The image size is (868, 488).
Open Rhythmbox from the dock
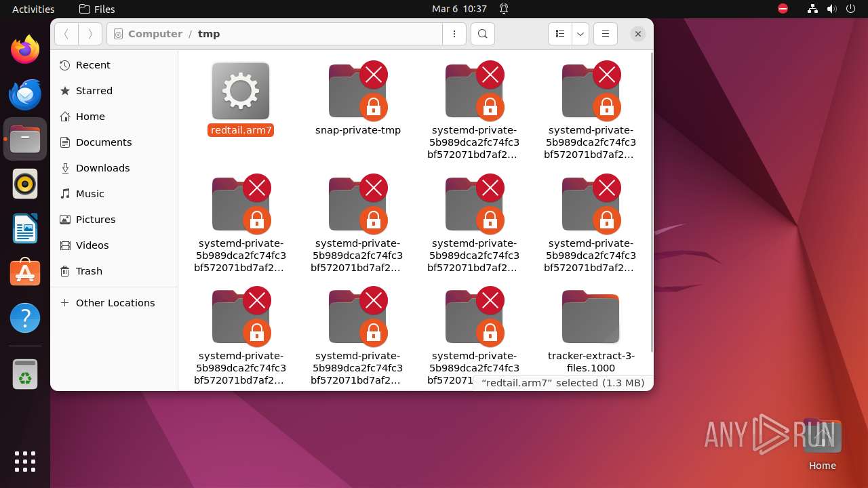click(25, 184)
